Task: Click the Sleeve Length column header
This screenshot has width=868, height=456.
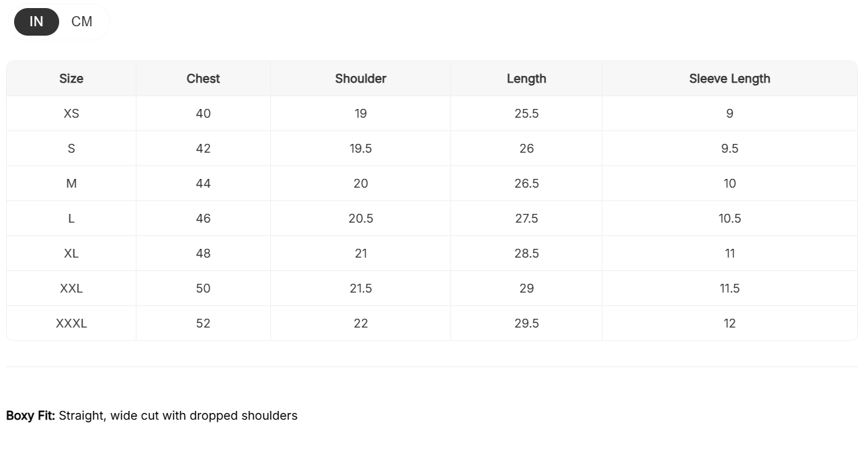Action: pos(729,79)
